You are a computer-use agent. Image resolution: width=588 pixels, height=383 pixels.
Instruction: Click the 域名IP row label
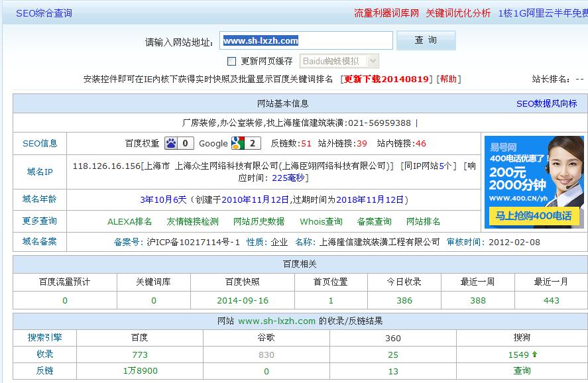point(40,172)
